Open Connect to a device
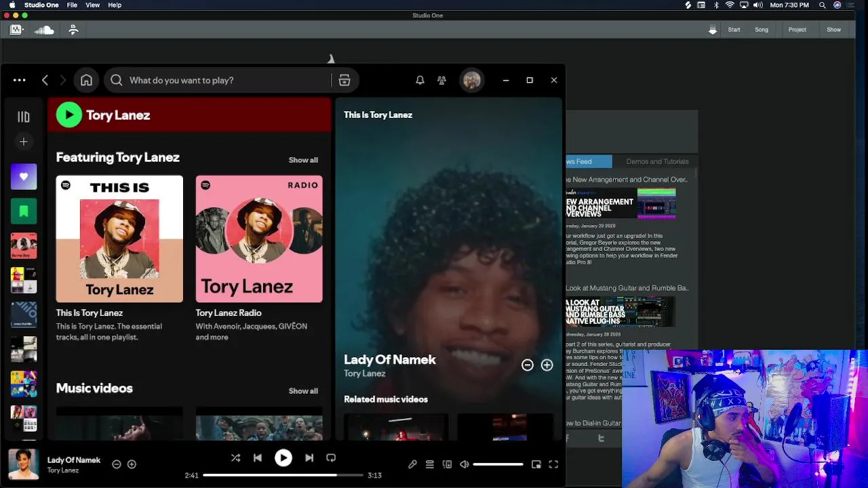 pos(447,464)
